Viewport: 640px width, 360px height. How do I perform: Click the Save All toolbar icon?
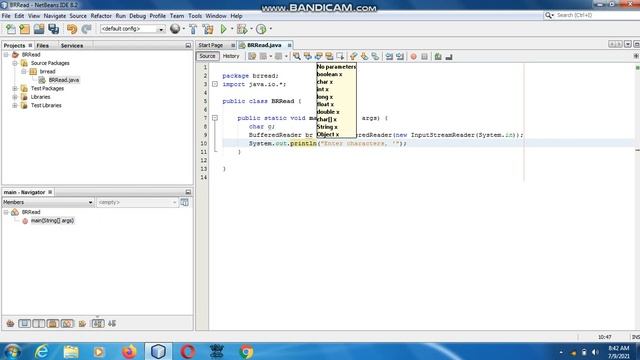(53, 29)
